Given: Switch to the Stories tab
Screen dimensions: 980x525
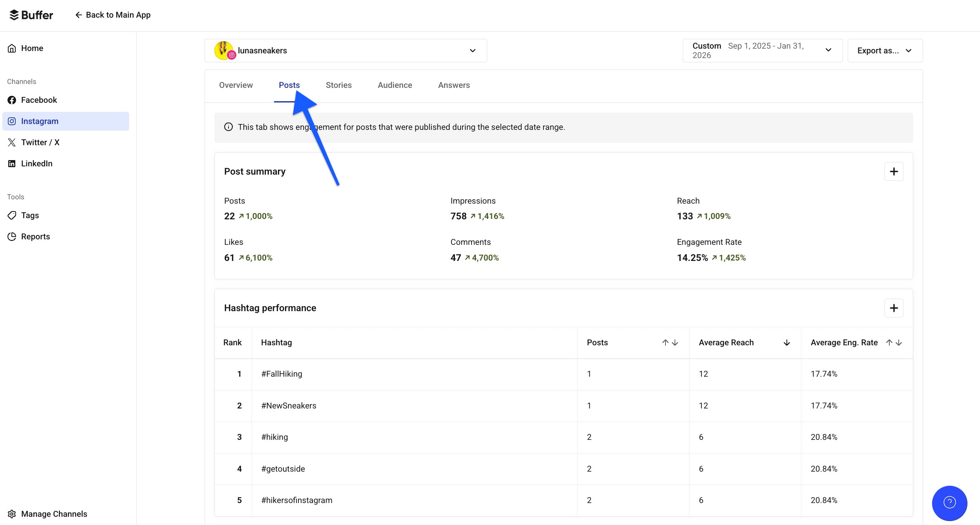Looking at the screenshot, I should pyautogui.click(x=339, y=85).
